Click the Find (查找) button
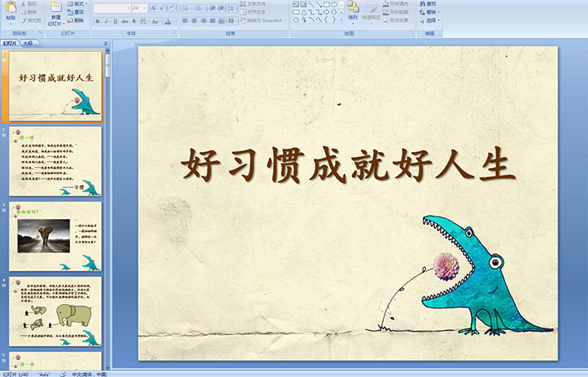This screenshot has width=588, height=377. click(x=428, y=3)
